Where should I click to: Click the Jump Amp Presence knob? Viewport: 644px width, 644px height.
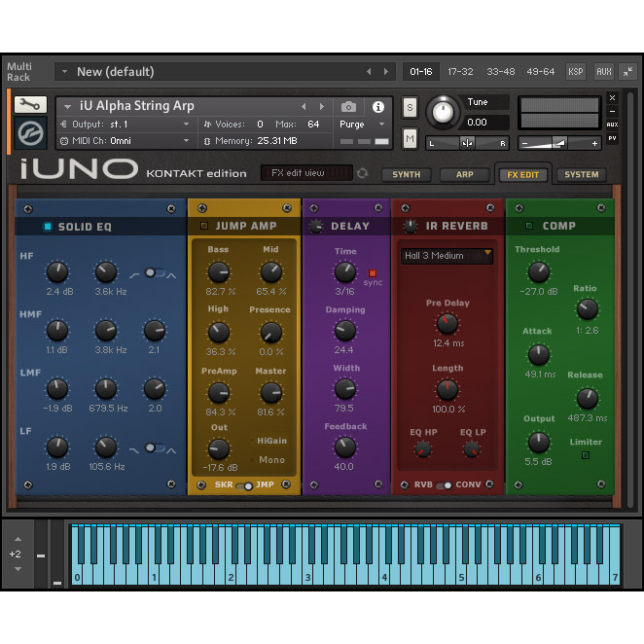point(271,333)
